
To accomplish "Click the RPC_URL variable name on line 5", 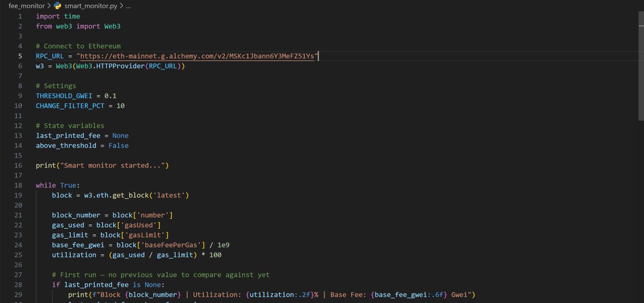I will coord(50,56).
